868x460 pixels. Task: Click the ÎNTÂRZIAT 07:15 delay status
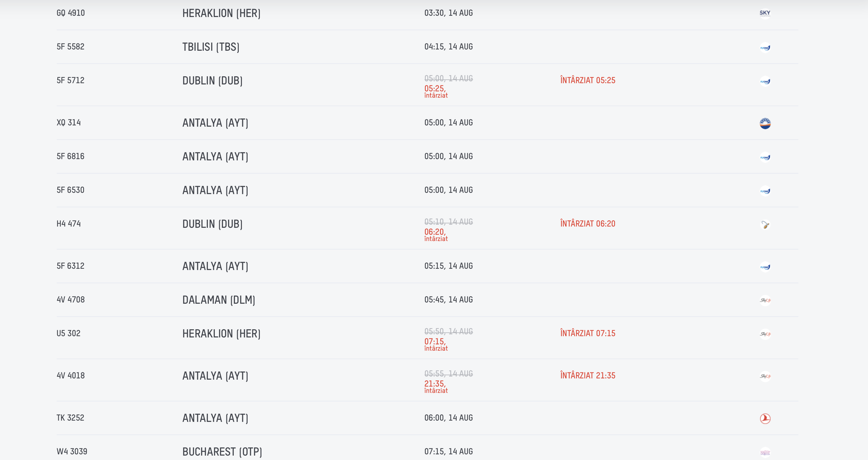[588, 333]
